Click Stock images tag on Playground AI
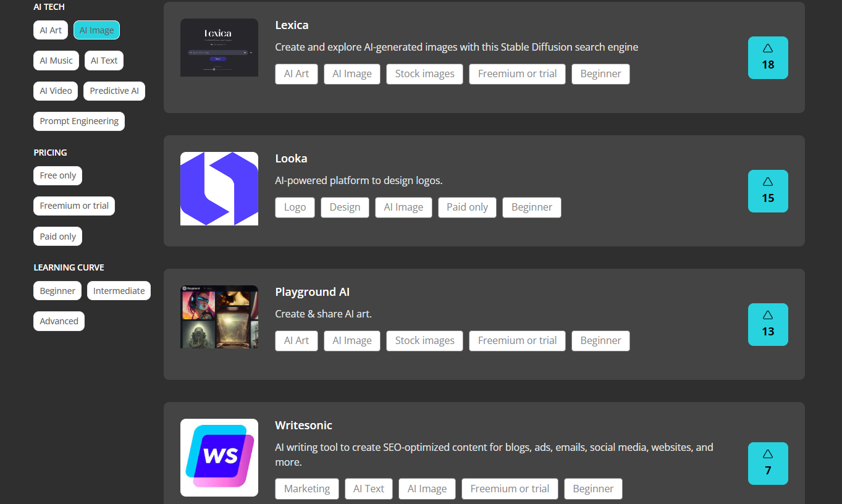Image resolution: width=842 pixels, height=504 pixels. pos(425,341)
